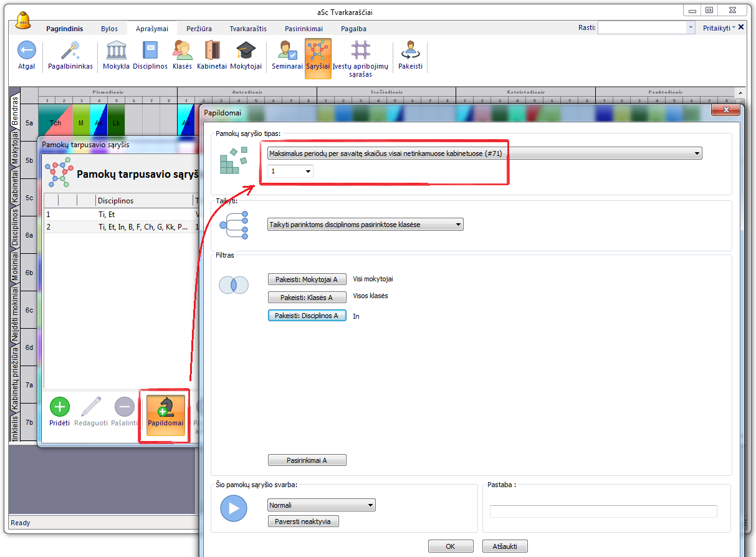The height and width of the screenshot is (557, 756).
Task: Open the Seminarai icon in toolbar
Action: (287, 51)
